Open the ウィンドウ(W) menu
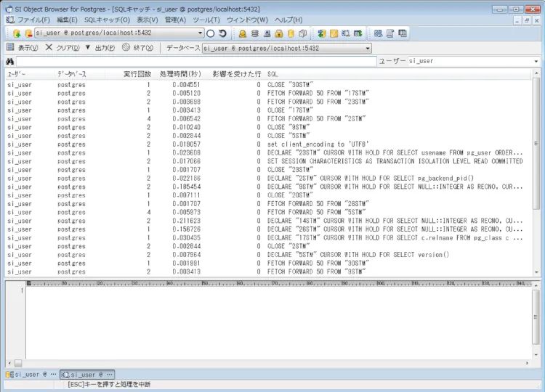 pyautogui.click(x=248, y=20)
